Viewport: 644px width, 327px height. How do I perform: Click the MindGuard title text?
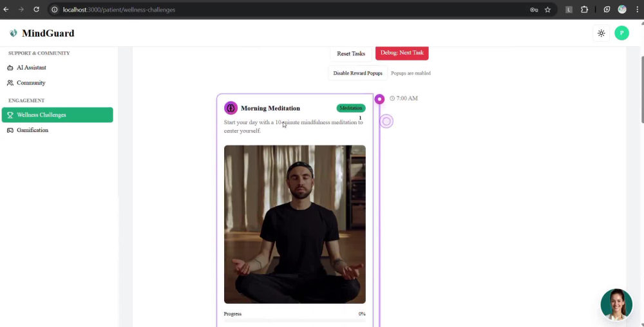tap(48, 33)
